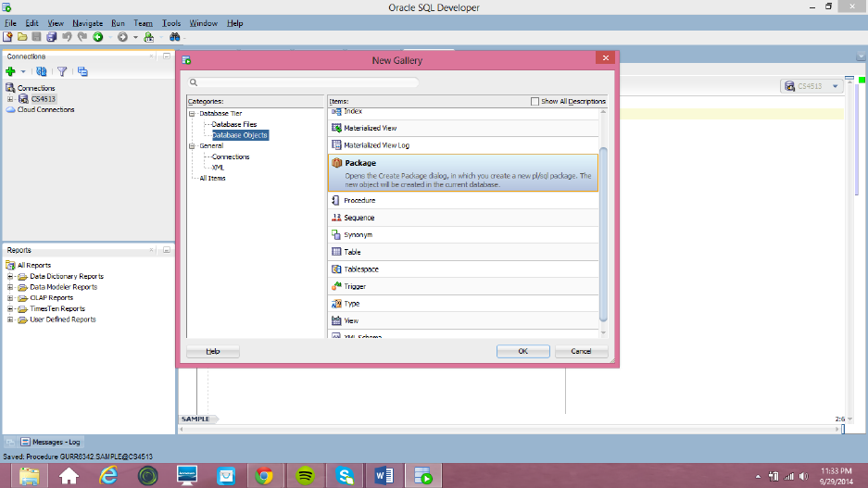Open Skype from the taskbar
868x488 pixels.
click(x=345, y=476)
